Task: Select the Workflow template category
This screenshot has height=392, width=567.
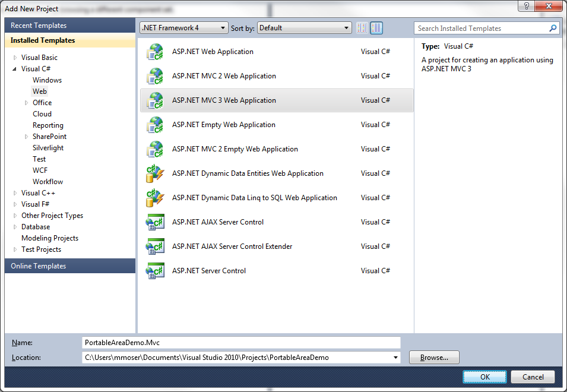Action: 47,182
